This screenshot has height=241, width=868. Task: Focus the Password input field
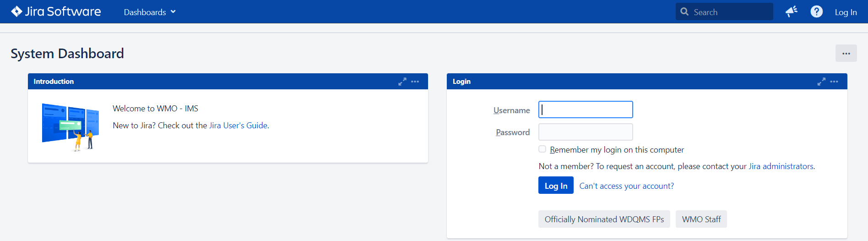586,132
